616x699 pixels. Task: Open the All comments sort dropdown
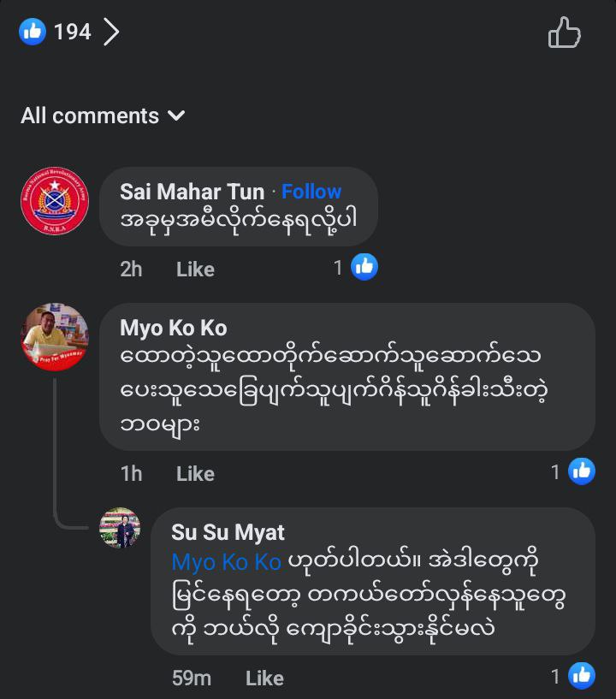103,116
